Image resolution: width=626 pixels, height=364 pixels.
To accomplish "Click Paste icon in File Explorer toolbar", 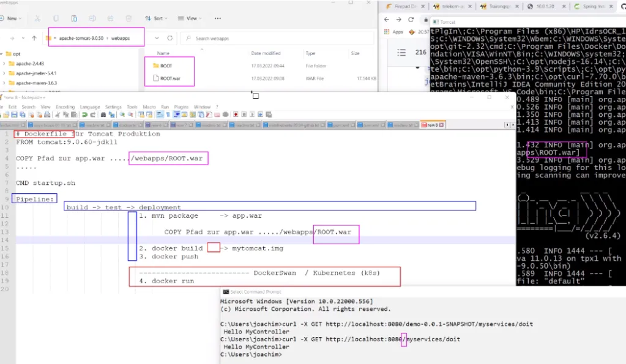I will point(74,18).
